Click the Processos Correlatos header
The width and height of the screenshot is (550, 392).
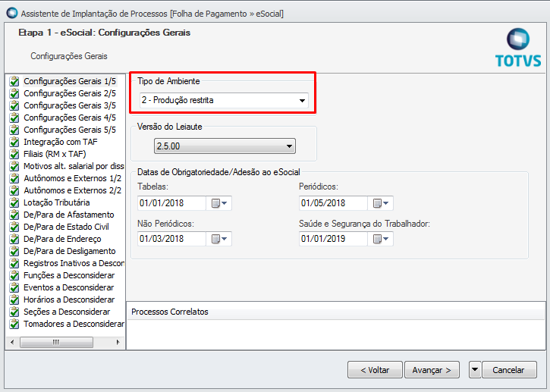[x=335, y=312]
